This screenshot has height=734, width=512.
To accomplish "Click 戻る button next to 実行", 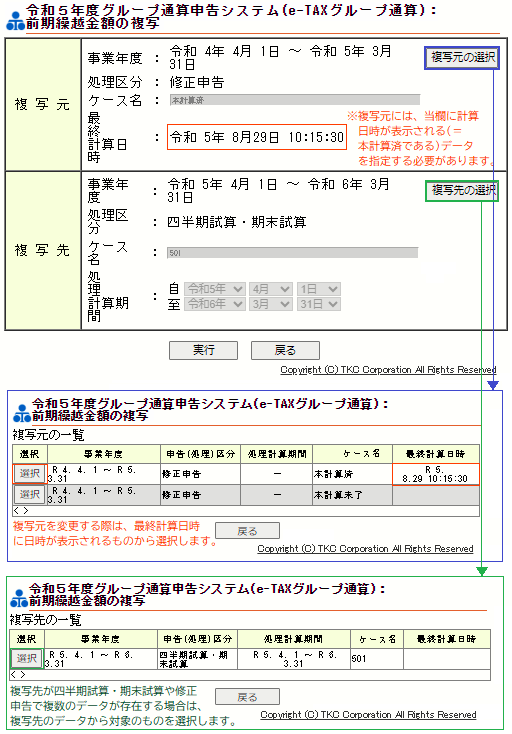I will pyautogui.click(x=285, y=350).
